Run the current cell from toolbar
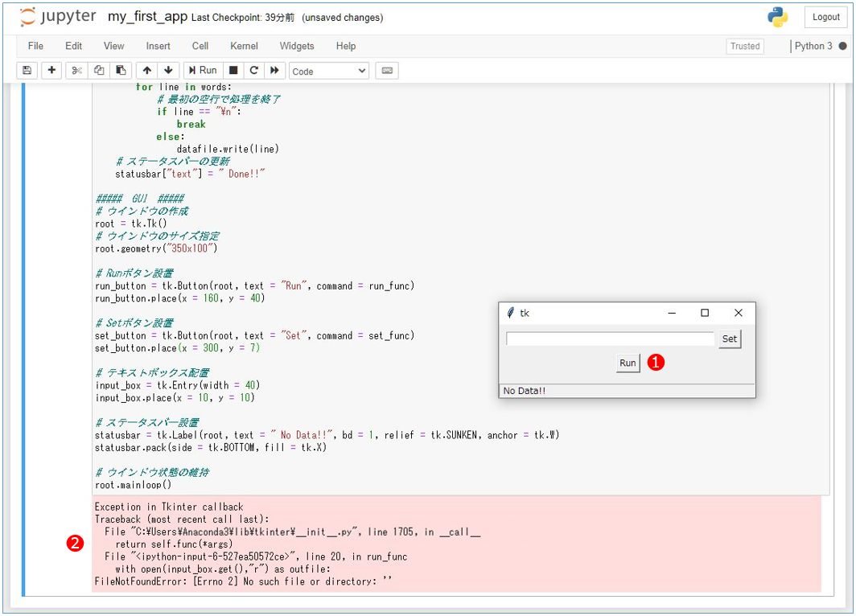 tap(203, 71)
